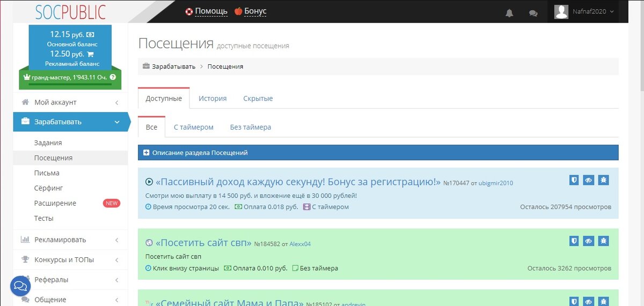Select the Все filter tab

(x=151, y=127)
